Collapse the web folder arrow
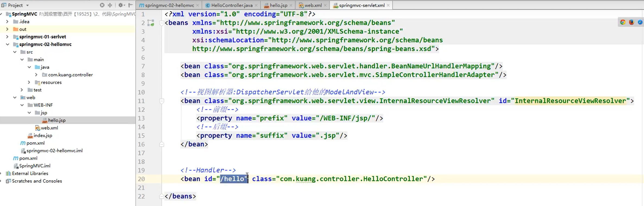The height and width of the screenshot is (206, 644). pos(15,98)
